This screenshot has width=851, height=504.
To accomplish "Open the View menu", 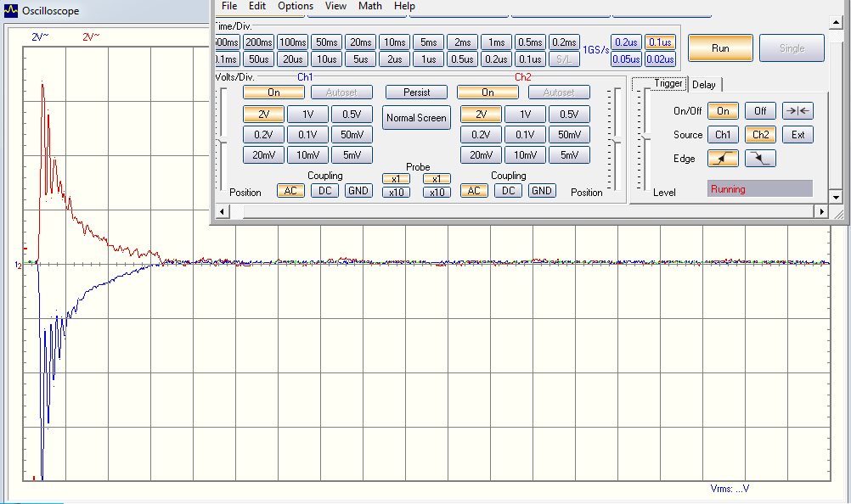I will (335, 6).
